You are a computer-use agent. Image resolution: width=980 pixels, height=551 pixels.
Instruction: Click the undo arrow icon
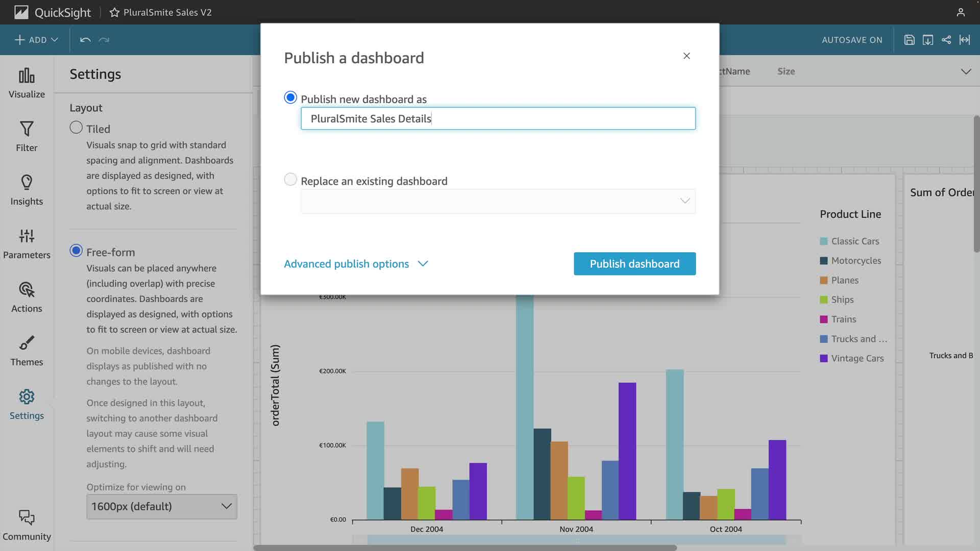[85, 40]
